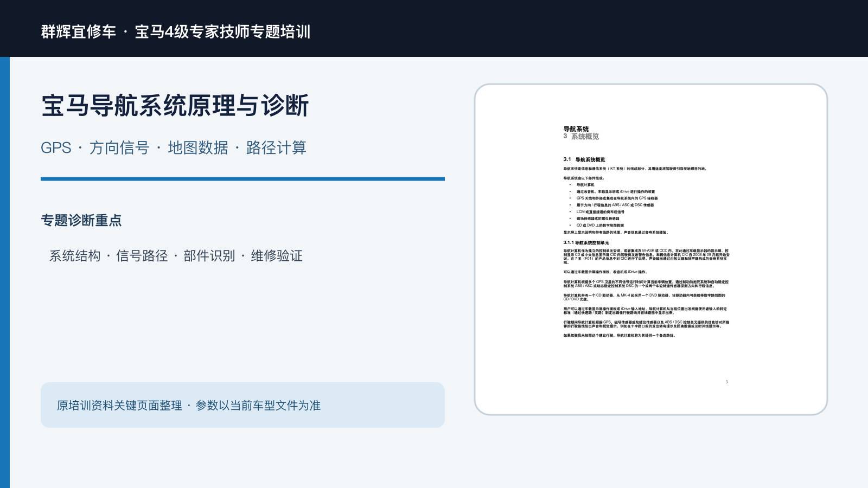This screenshot has height=488, width=868.
Task: Click the note text 参数以当前车型文件为准
Action: (x=258, y=406)
